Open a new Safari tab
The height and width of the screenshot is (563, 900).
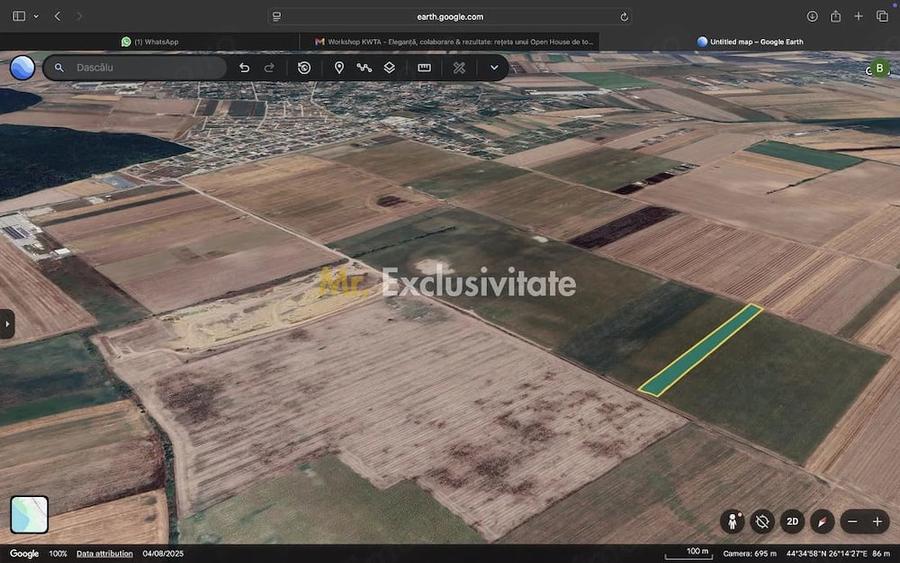859,16
